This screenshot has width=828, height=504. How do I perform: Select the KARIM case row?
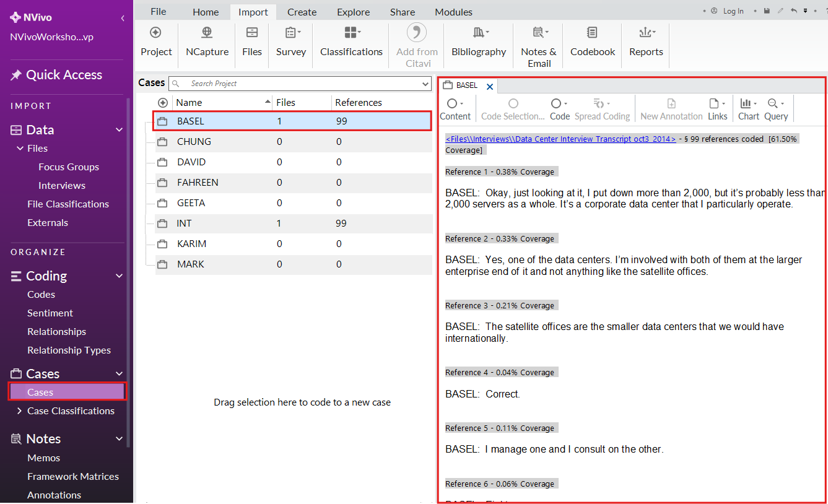(x=292, y=244)
